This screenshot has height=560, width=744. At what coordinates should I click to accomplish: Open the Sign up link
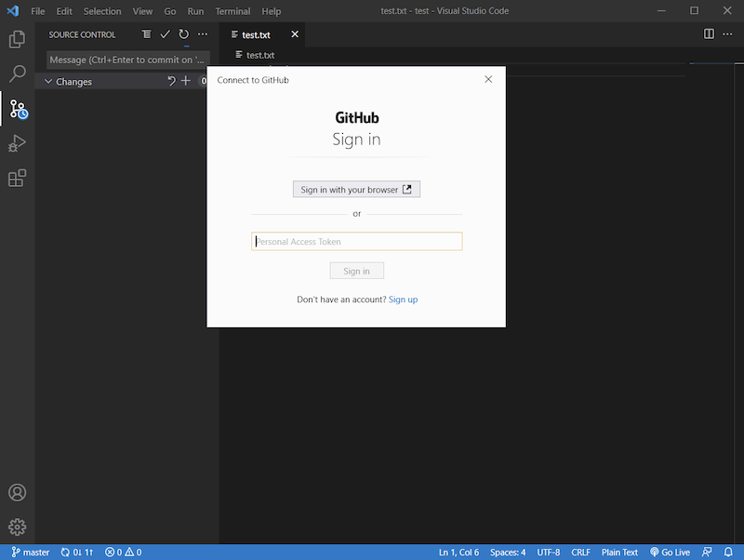tap(403, 299)
